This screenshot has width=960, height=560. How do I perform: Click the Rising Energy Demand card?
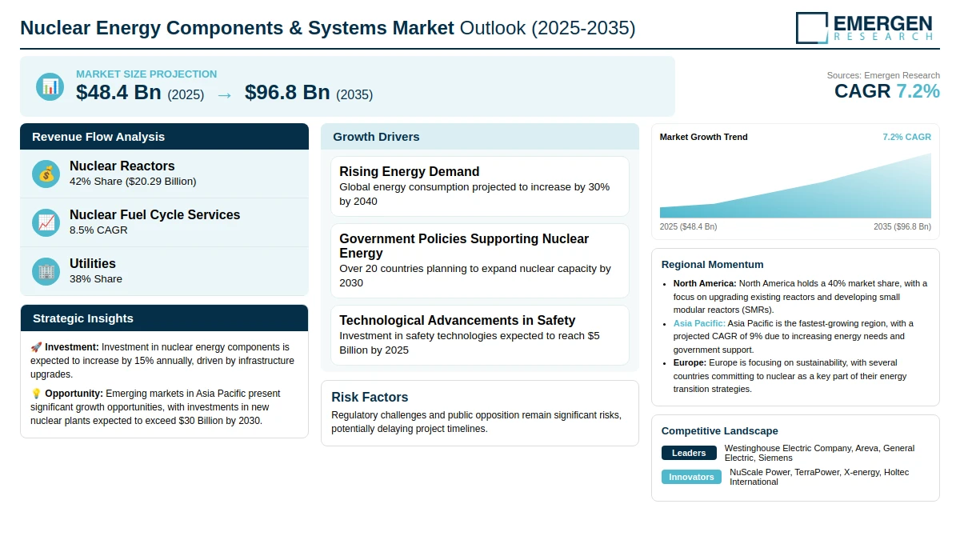click(x=480, y=186)
